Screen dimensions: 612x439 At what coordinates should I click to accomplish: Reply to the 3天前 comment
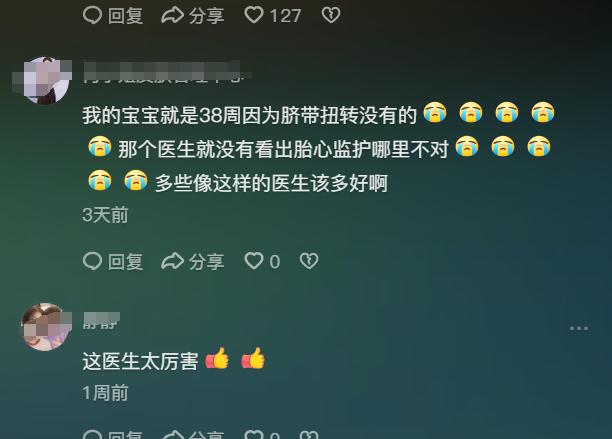[x=93, y=261]
